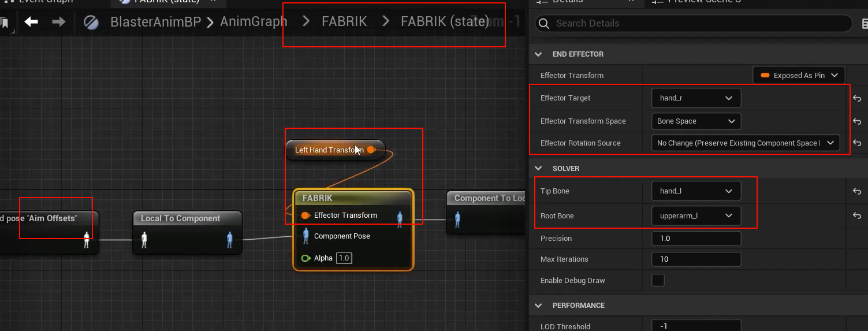Image resolution: width=868 pixels, height=331 pixels.
Task: Click the Component Pose input pin on FABRIK
Action: (x=306, y=236)
